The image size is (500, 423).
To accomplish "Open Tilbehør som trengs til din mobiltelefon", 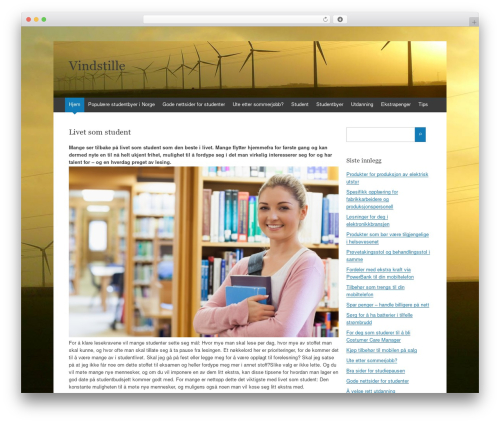I will point(375,291).
